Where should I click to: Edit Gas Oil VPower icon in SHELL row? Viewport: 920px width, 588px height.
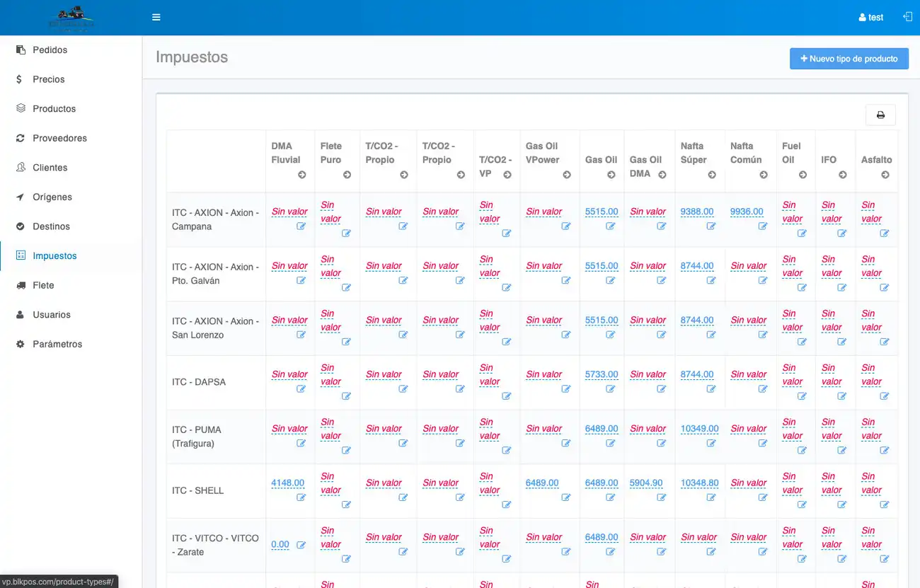566,497
